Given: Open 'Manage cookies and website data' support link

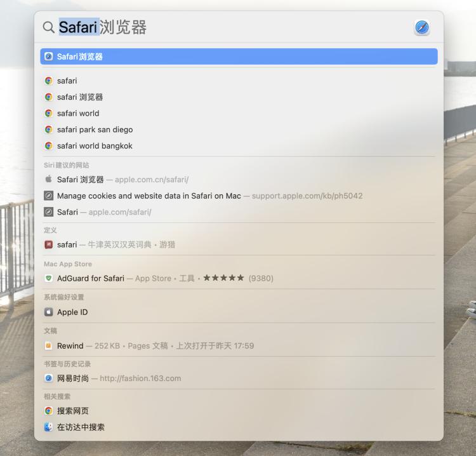Looking at the screenshot, I should coord(239,196).
